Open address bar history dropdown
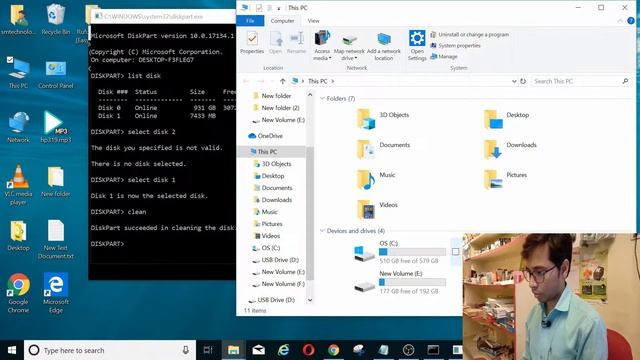The image size is (640, 360). coord(514,81)
